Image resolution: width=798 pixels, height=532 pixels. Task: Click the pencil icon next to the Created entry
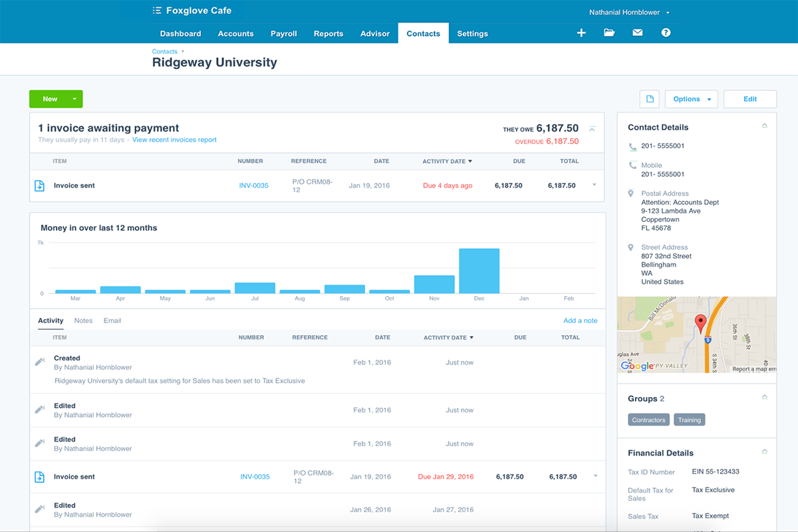pyautogui.click(x=40, y=361)
